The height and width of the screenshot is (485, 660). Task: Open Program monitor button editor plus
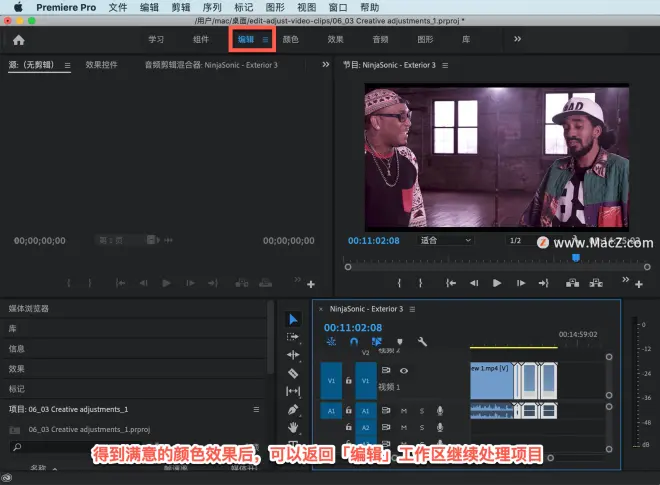(x=639, y=284)
